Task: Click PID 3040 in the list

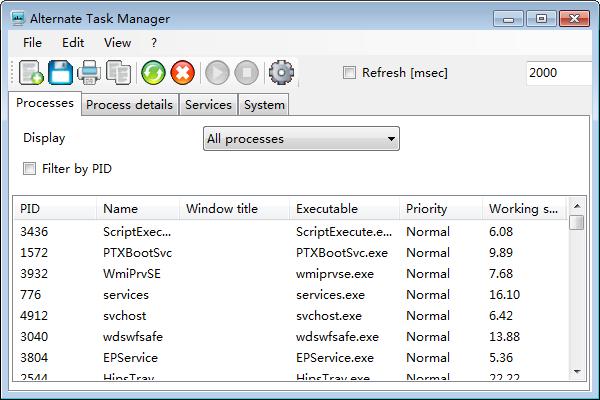Action: click(x=34, y=337)
